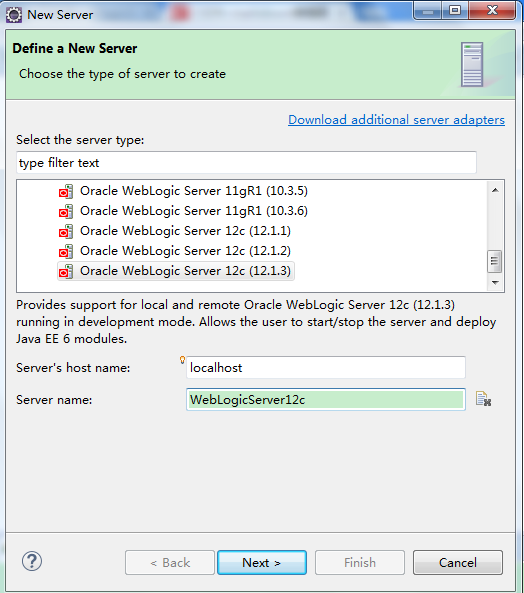Click the Eclipse icon in title bar
This screenshot has height=593, width=524.
click(x=14, y=15)
